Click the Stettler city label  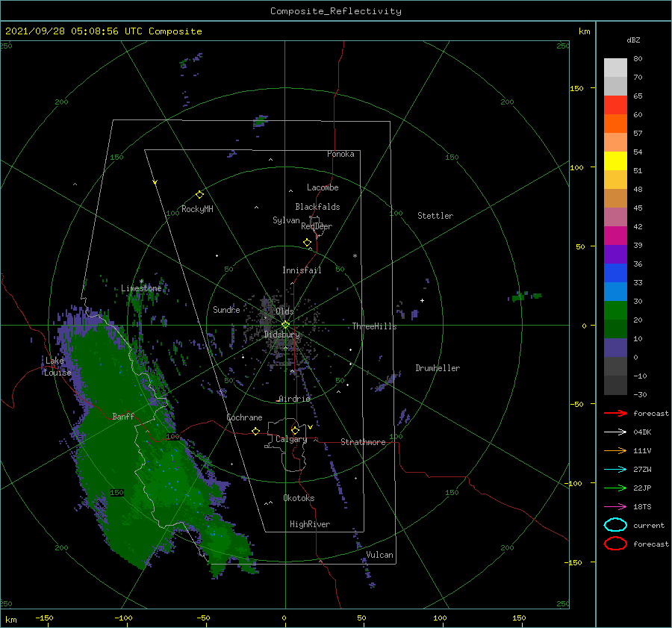(x=435, y=216)
